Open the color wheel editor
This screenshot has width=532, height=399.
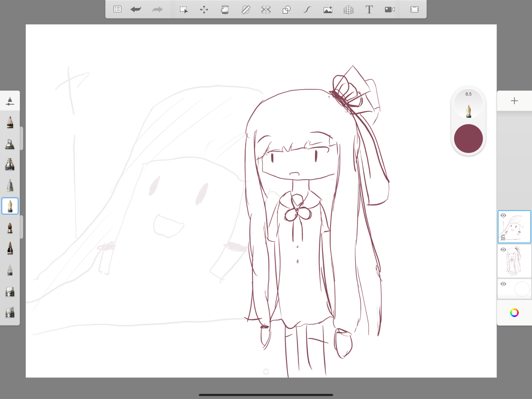[x=514, y=313]
